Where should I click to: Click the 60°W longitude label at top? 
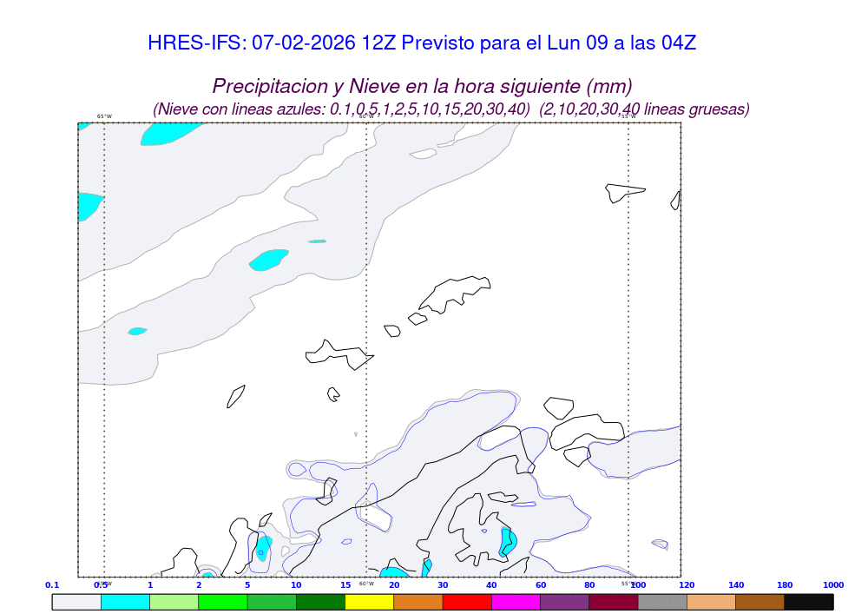click(x=366, y=116)
